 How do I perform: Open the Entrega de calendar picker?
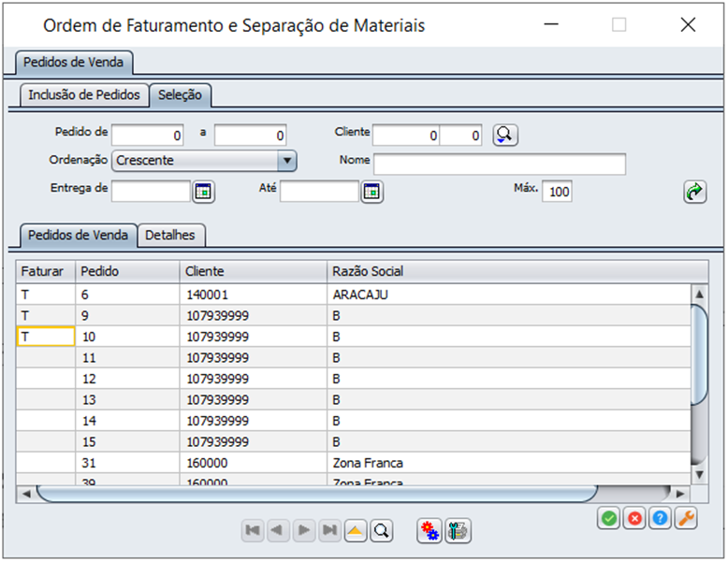click(x=203, y=192)
